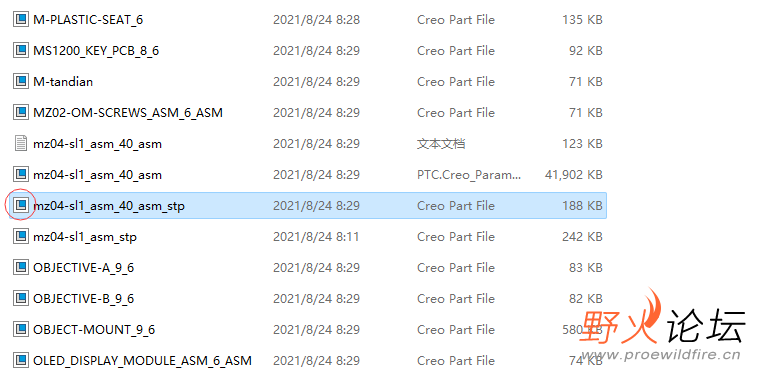Image resolution: width=765 pixels, height=371 pixels.
Task: Click the highlighted mz04-sl1_asm_40_asm_stp name
Action: tap(109, 206)
